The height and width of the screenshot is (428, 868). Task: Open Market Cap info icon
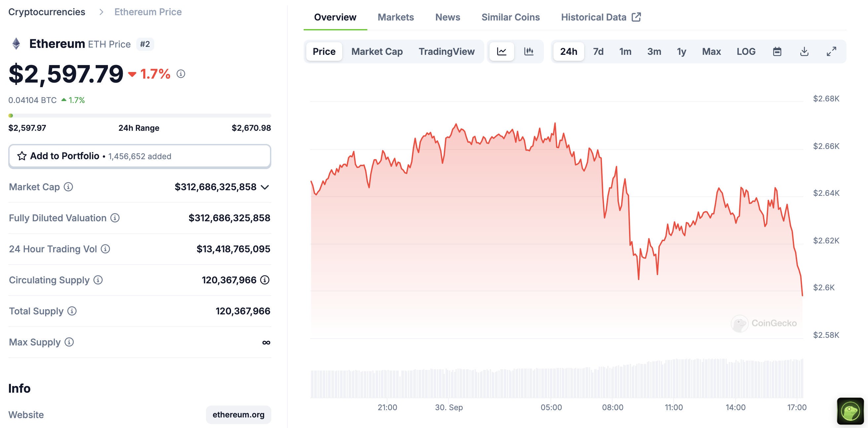(x=68, y=187)
